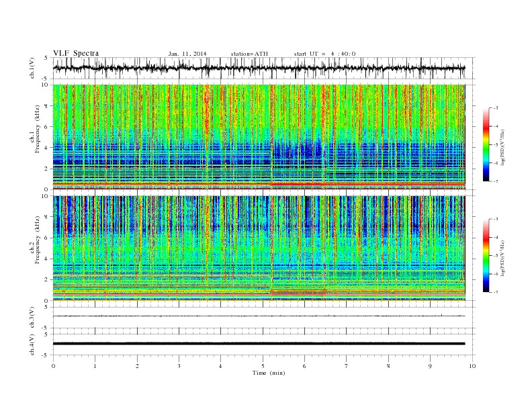Click the "4" kHz tick on ch.2 frequency axis
532x411 pixels.
tap(46, 259)
